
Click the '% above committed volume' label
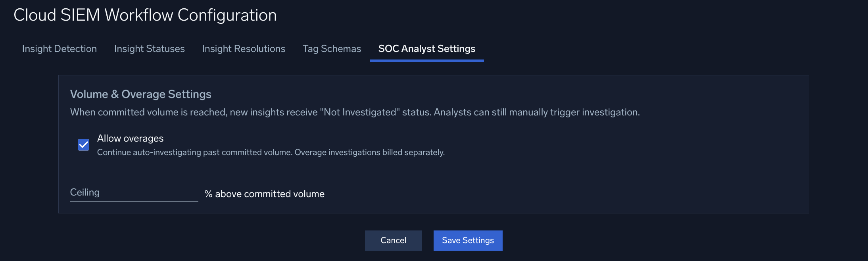265,194
